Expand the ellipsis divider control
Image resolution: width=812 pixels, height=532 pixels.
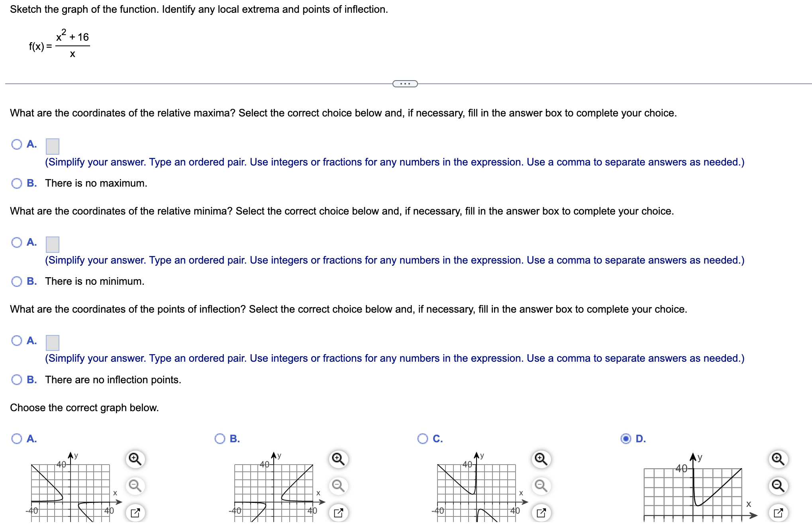(x=405, y=84)
